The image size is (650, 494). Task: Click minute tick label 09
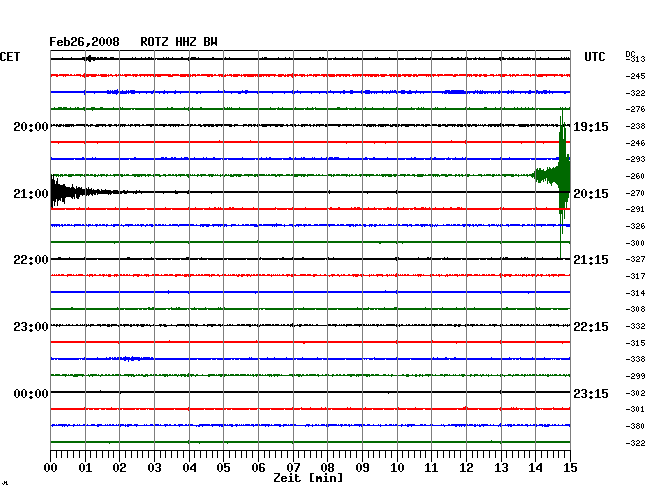click(362, 468)
